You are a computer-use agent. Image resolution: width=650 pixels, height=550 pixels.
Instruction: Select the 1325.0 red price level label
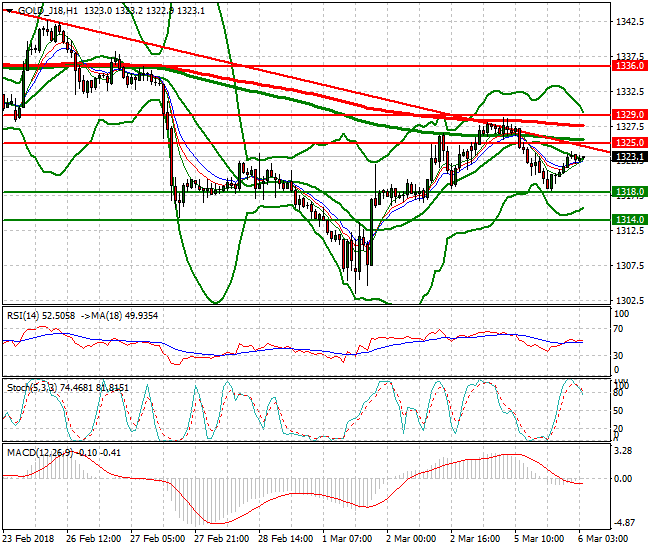tap(629, 143)
